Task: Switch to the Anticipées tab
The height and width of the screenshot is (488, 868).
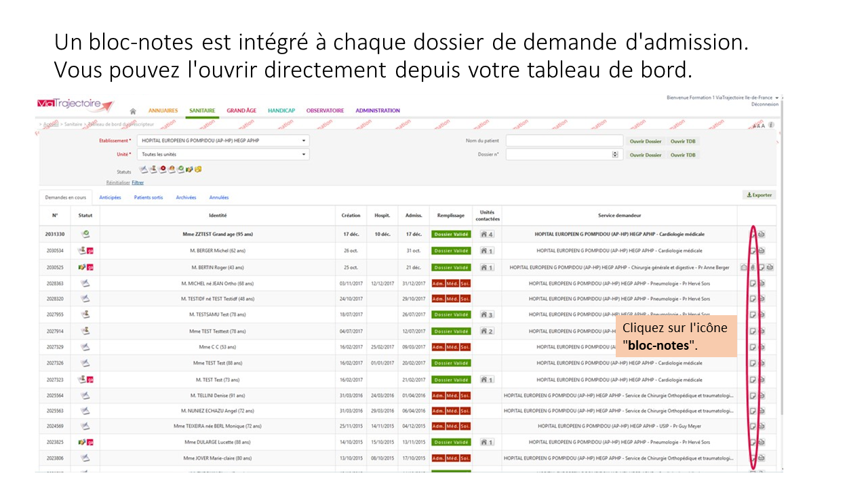Action: click(110, 198)
